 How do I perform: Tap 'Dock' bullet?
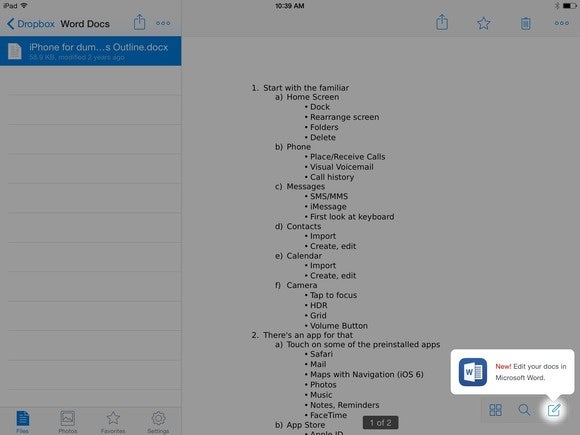point(320,107)
